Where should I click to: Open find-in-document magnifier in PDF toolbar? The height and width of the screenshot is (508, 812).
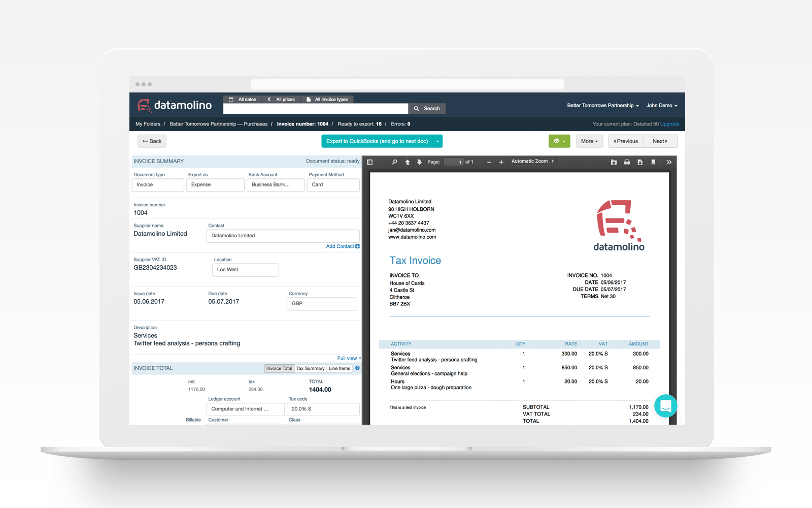tap(394, 162)
